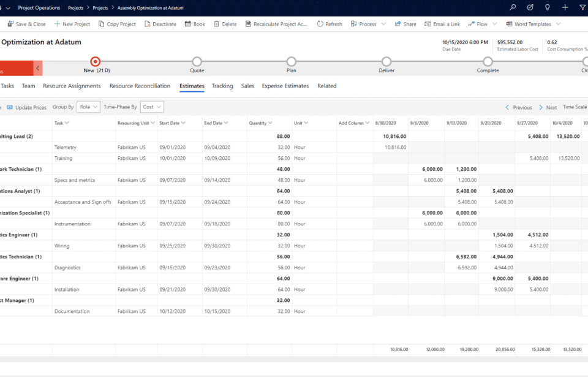This screenshot has height=392, width=588.
Task: Select the New stage circle in process bar
Action: (x=95, y=61)
